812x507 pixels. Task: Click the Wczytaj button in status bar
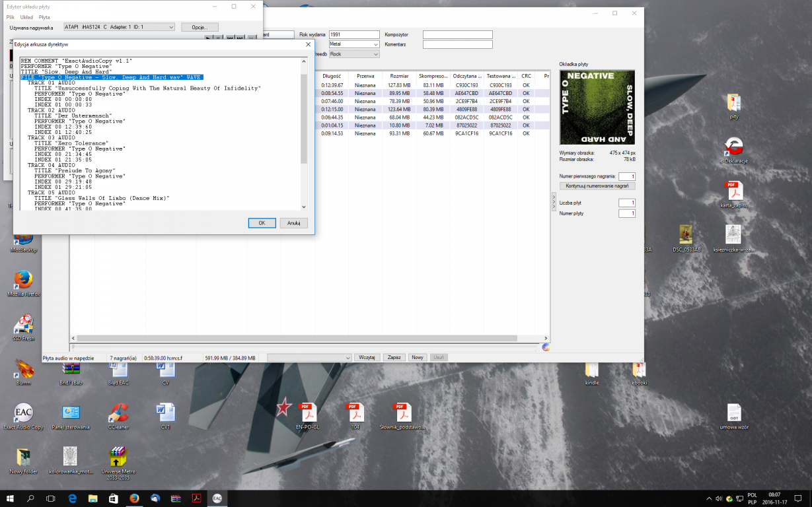[x=367, y=357]
